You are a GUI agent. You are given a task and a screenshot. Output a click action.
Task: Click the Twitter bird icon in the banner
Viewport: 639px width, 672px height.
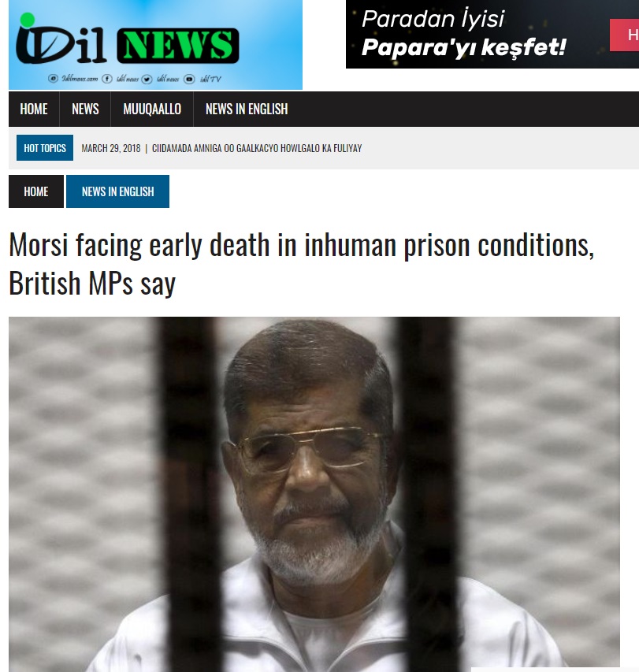(147, 80)
